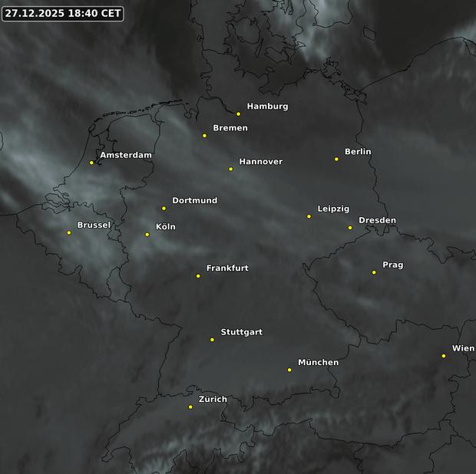This screenshot has height=474, width=476.
Task: Click the Frankfurt yellow city dot
Action: (198, 276)
